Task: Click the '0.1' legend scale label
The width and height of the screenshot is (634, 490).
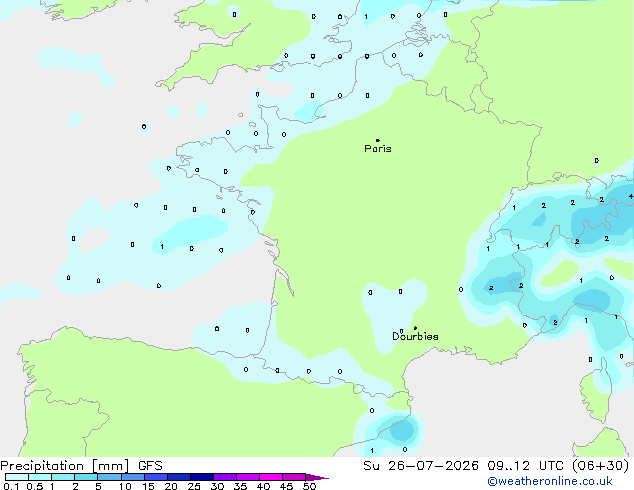Action: 11,486
